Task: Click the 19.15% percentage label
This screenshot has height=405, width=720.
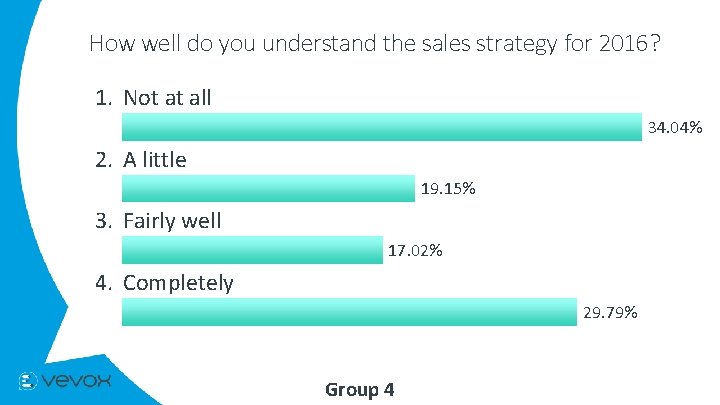Action: point(447,188)
